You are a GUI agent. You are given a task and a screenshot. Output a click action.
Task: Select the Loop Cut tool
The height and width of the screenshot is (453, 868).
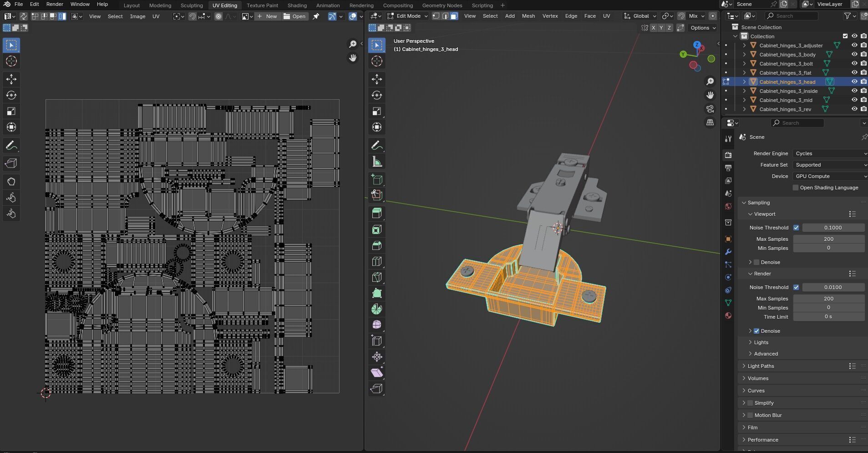click(377, 261)
